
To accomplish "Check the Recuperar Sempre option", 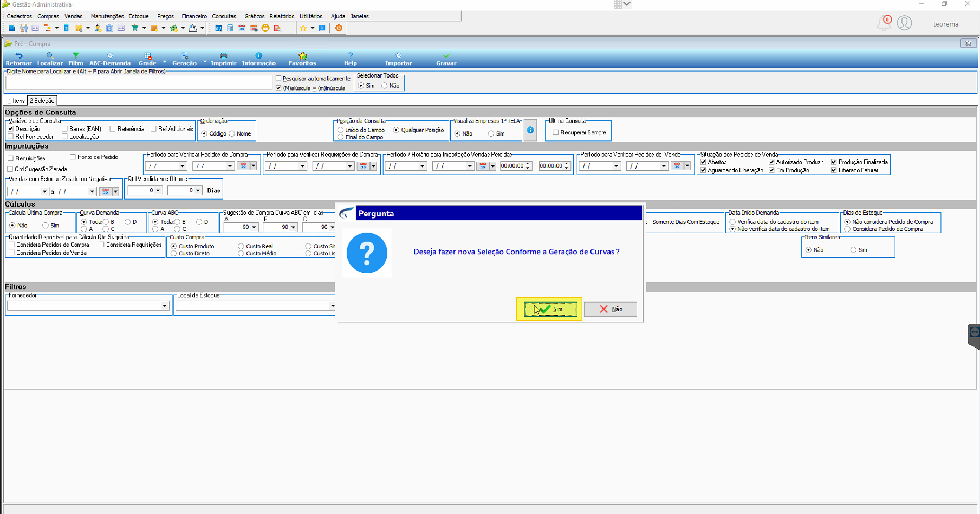I will [555, 132].
